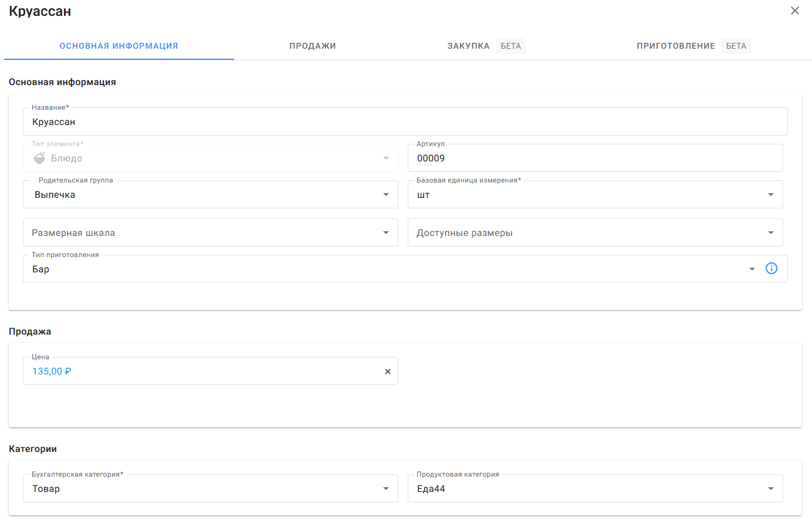Expand the Базовая единица измерения dropdown
The image size is (812, 523).
point(770,194)
